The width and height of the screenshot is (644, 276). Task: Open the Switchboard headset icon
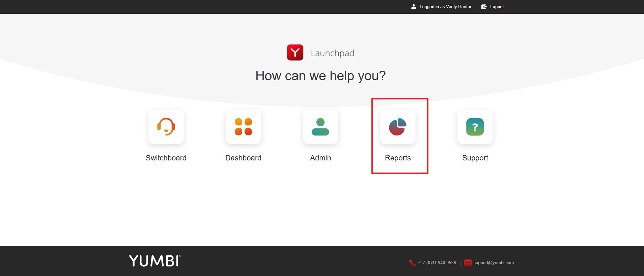(x=166, y=127)
